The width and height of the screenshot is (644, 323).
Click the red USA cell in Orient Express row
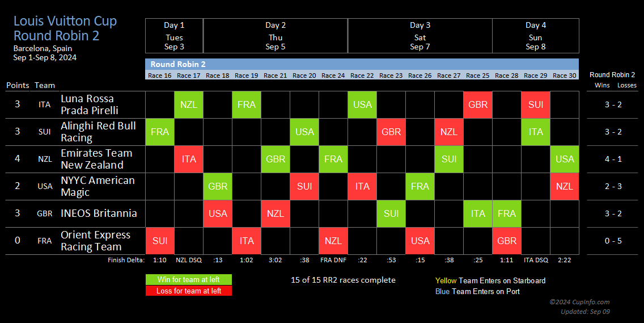coord(420,241)
